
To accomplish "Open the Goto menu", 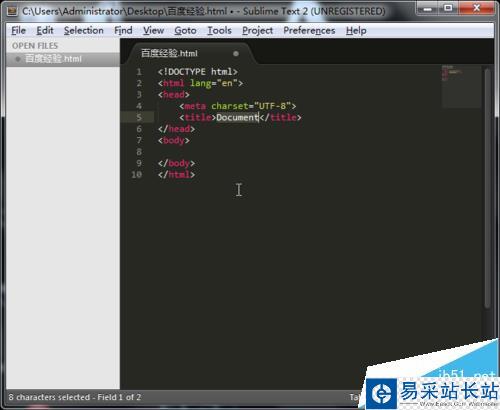I will [185, 30].
